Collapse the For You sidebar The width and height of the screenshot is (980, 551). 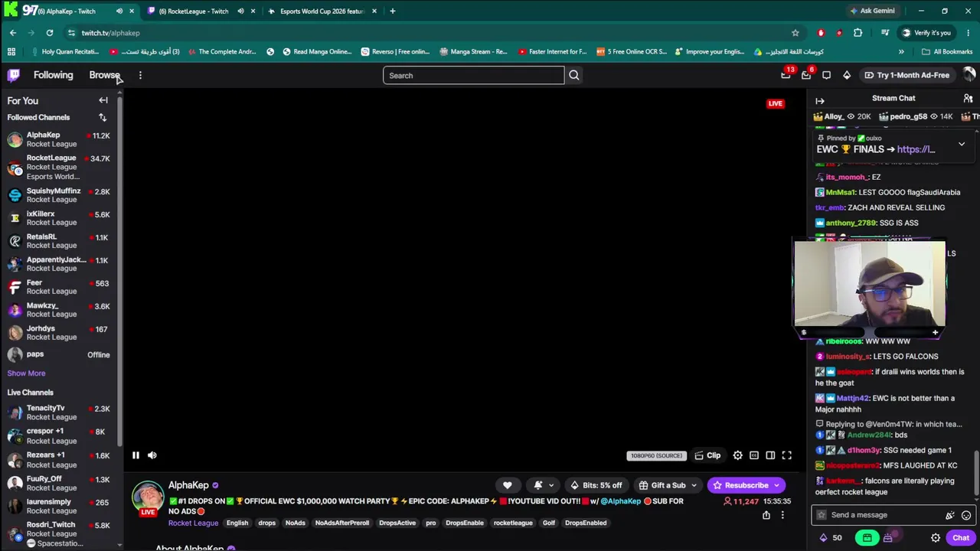point(103,100)
